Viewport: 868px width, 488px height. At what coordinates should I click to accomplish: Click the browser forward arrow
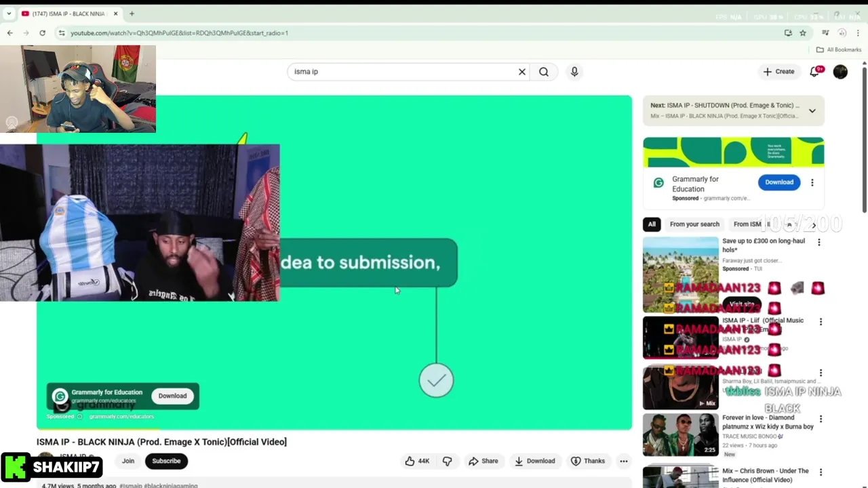coord(26,33)
